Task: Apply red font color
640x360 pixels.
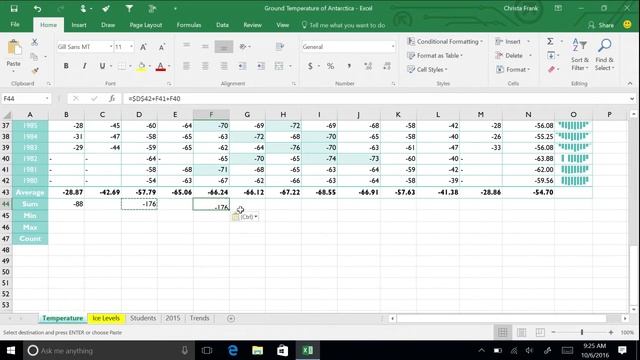Action: tap(160, 66)
